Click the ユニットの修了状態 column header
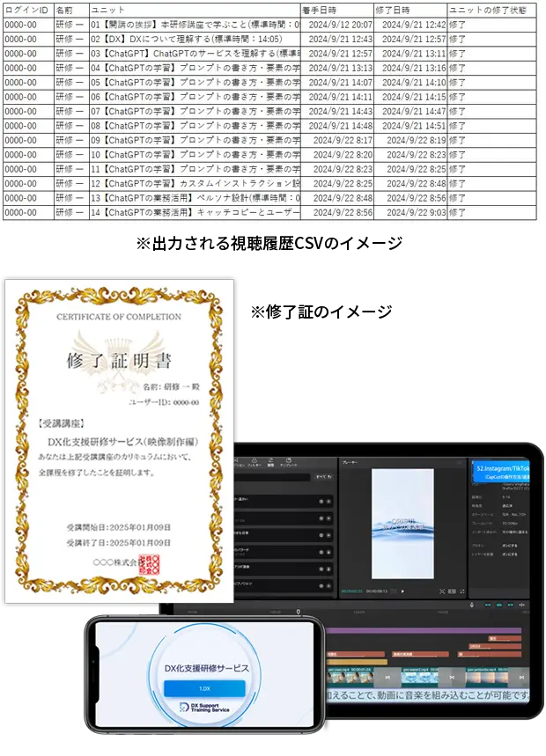This screenshot has width=546, height=756. (488, 9)
